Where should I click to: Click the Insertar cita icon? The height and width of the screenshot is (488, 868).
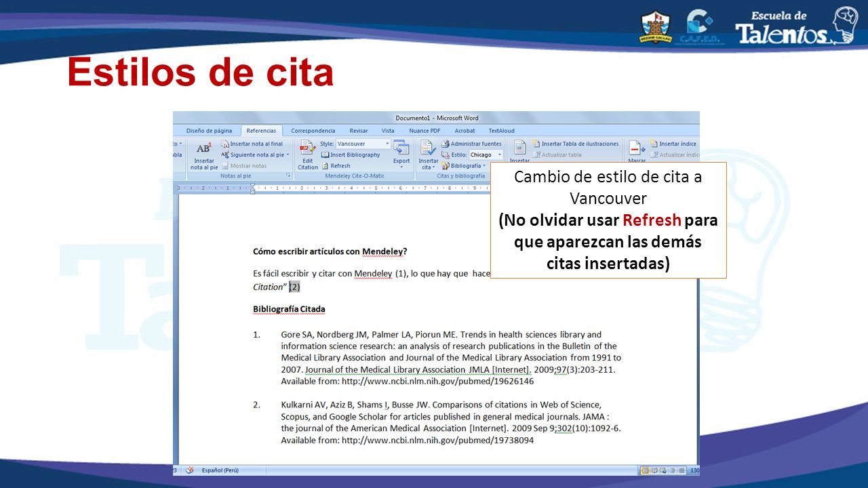(x=428, y=155)
